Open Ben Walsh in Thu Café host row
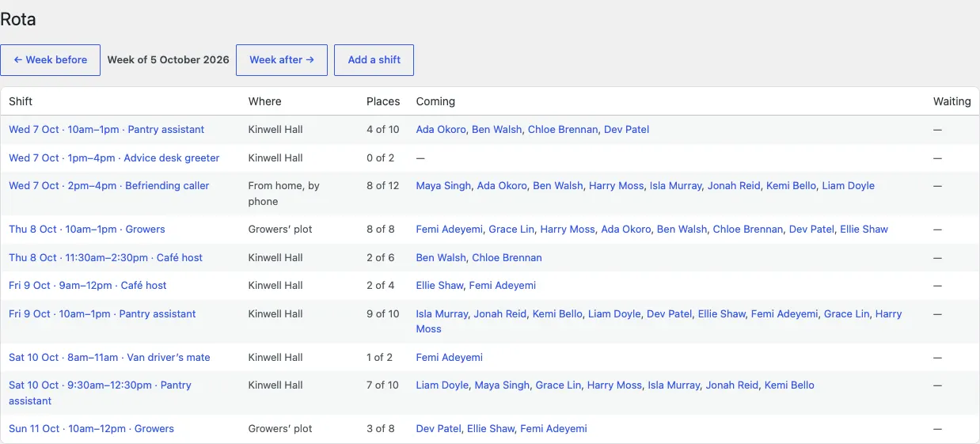 (x=441, y=258)
